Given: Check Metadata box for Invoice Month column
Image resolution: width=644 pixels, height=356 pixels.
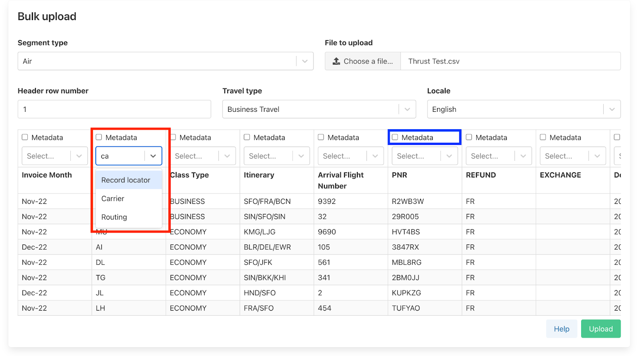Looking at the screenshot, I should (25, 137).
